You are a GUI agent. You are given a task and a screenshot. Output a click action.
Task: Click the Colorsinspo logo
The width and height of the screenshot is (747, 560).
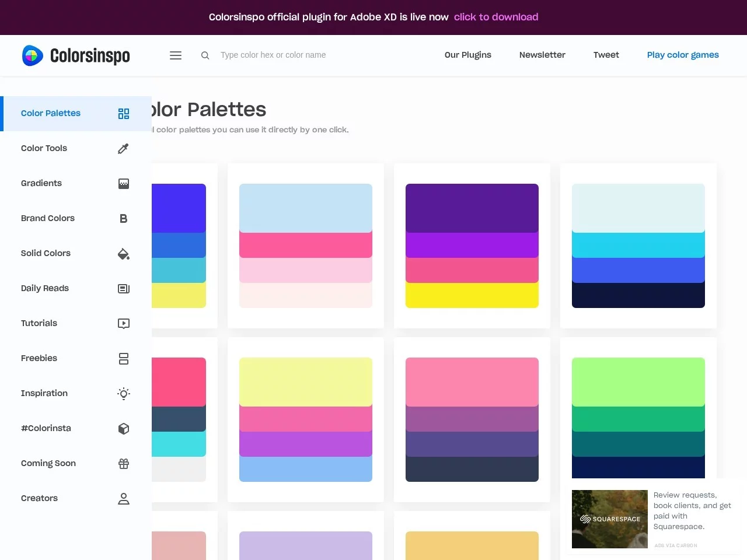(76, 55)
